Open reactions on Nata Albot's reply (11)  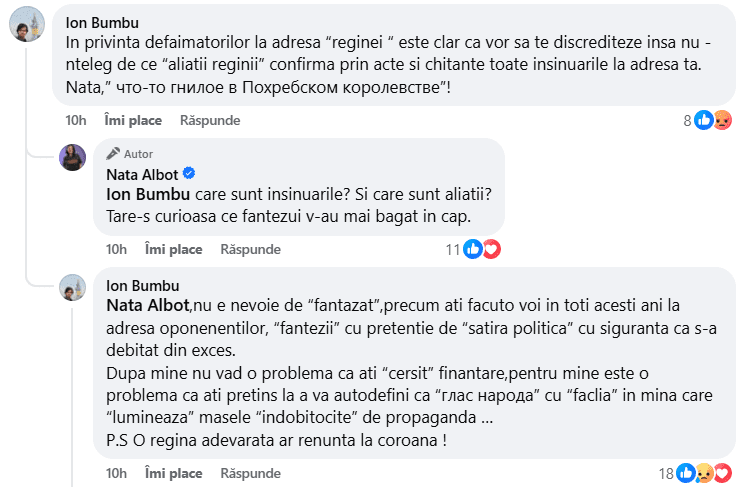[x=475, y=249]
